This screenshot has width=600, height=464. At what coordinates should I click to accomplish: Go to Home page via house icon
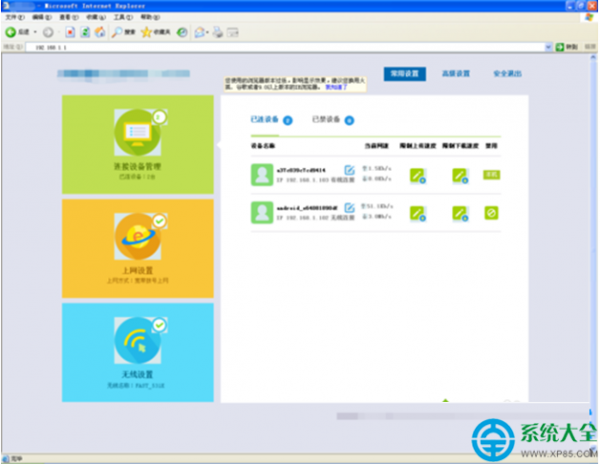(100, 33)
